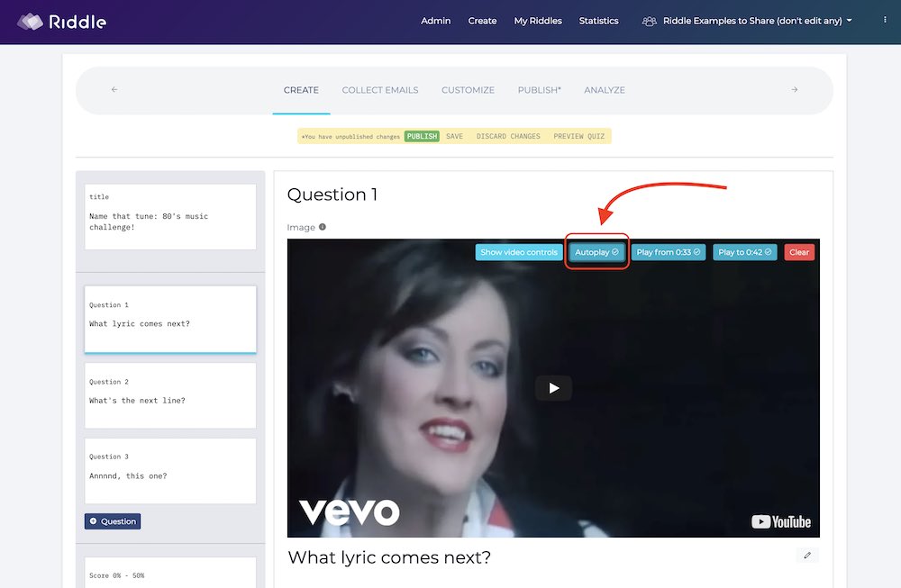Select the CREATE step tab
This screenshot has width=901, height=588.
click(x=301, y=90)
